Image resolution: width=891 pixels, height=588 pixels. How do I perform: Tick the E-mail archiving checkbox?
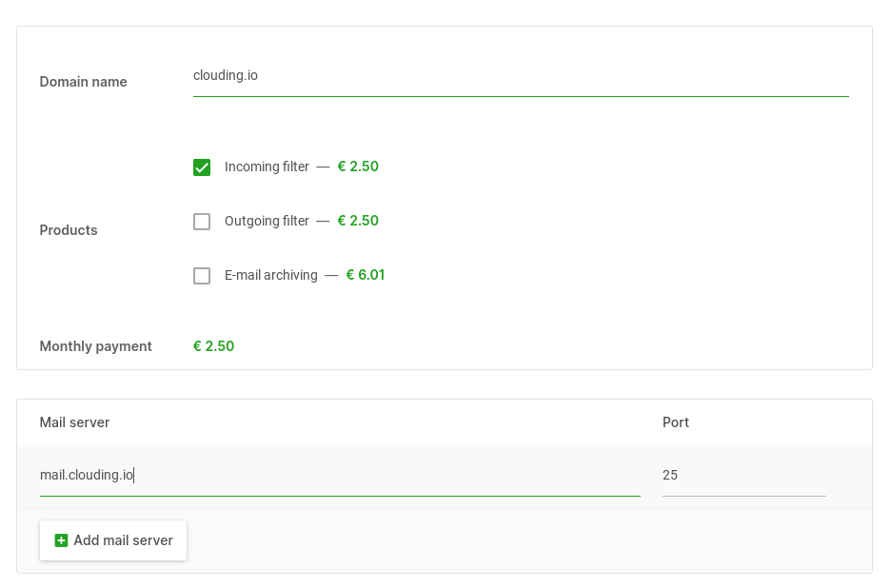click(x=202, y=276)
